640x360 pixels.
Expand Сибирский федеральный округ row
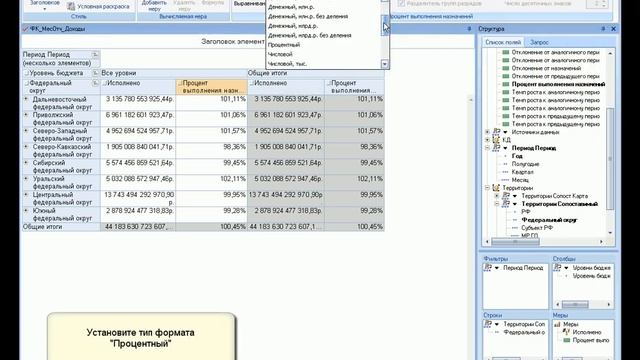pyautogui.click(x=26, y=163)
